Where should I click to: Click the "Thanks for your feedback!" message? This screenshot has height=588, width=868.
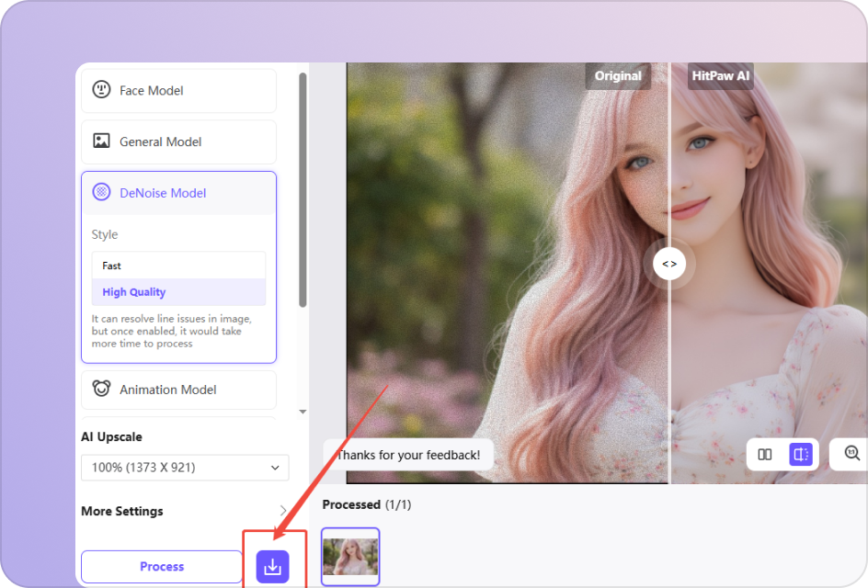[x=407, y=455]
